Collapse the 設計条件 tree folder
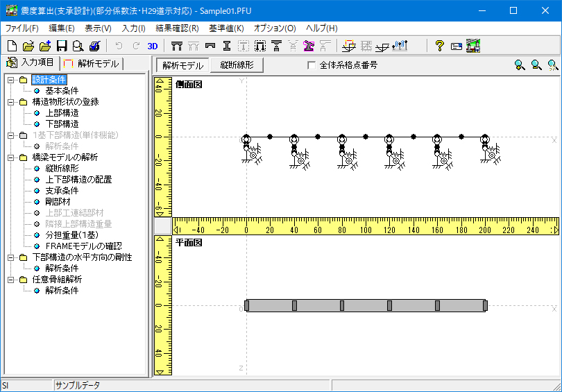This screenshot has height=392, width=562. (10, 80)
